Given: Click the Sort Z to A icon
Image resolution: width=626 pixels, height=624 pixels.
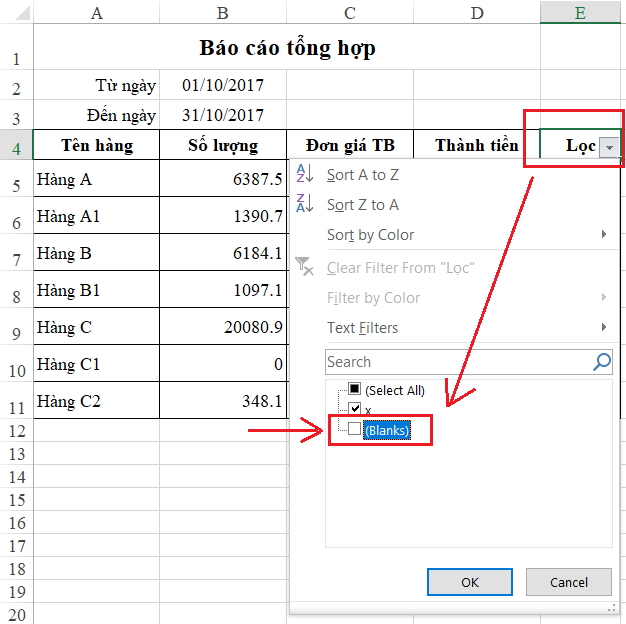Looking at the screenshot, I should pyautogui.click(x=305, y=205).
